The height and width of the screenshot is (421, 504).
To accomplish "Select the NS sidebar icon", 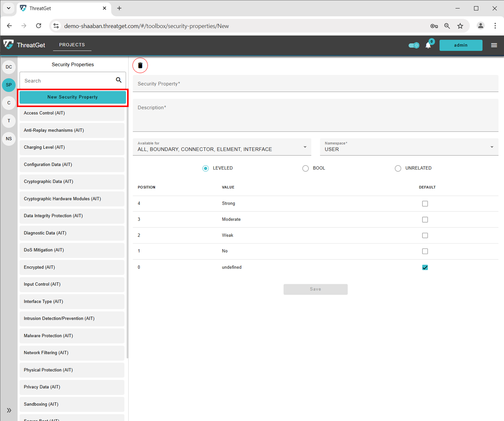I will [9, 139].
